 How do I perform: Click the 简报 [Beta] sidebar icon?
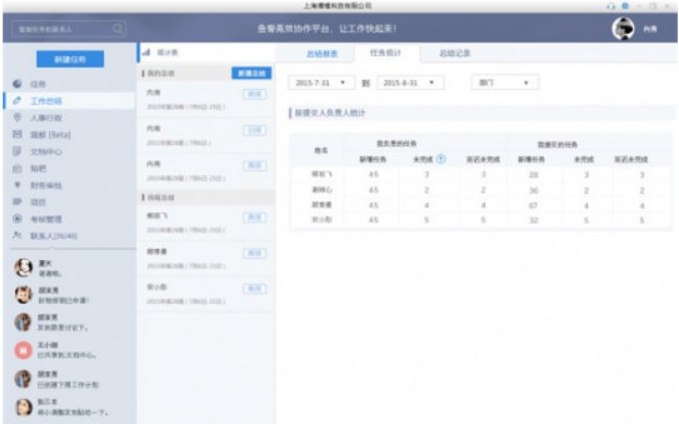[18, 134]
